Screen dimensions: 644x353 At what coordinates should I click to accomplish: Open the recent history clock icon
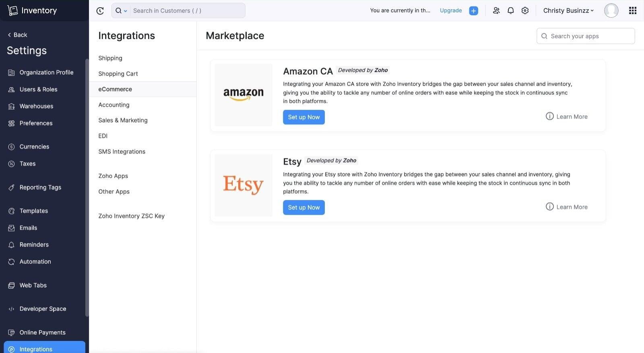[100, 11]
